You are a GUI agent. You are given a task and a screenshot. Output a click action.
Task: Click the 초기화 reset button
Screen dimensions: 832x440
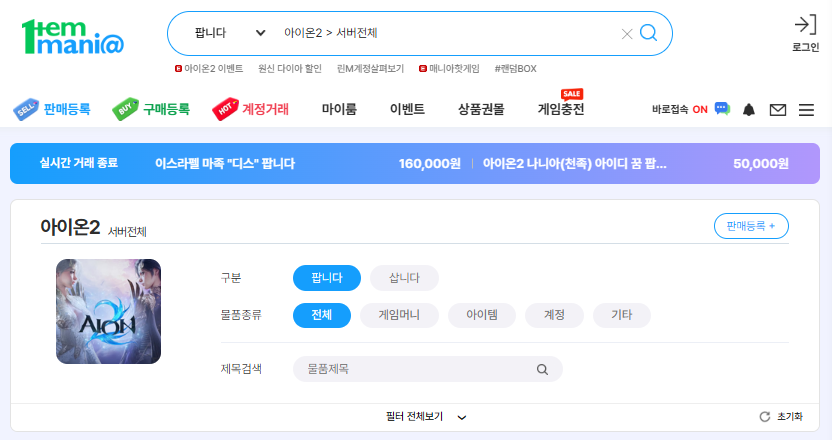(781, 417)
